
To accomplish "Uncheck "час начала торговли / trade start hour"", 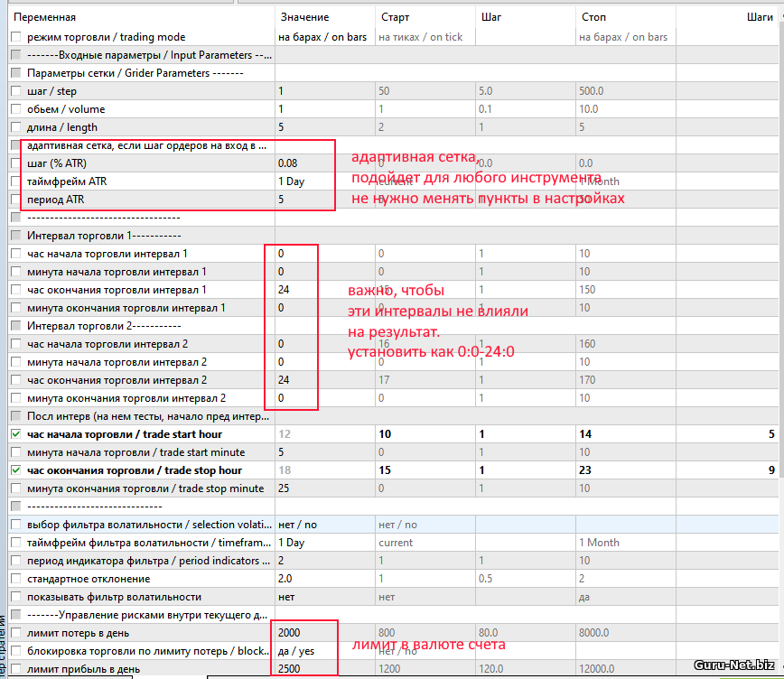I will (x=15, y=434).
